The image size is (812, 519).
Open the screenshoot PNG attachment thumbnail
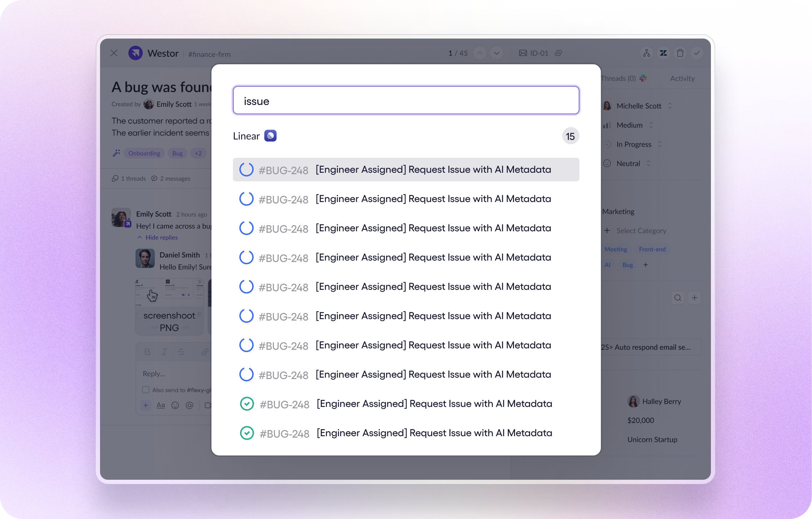pyautogui.click(x=169, y=307)
